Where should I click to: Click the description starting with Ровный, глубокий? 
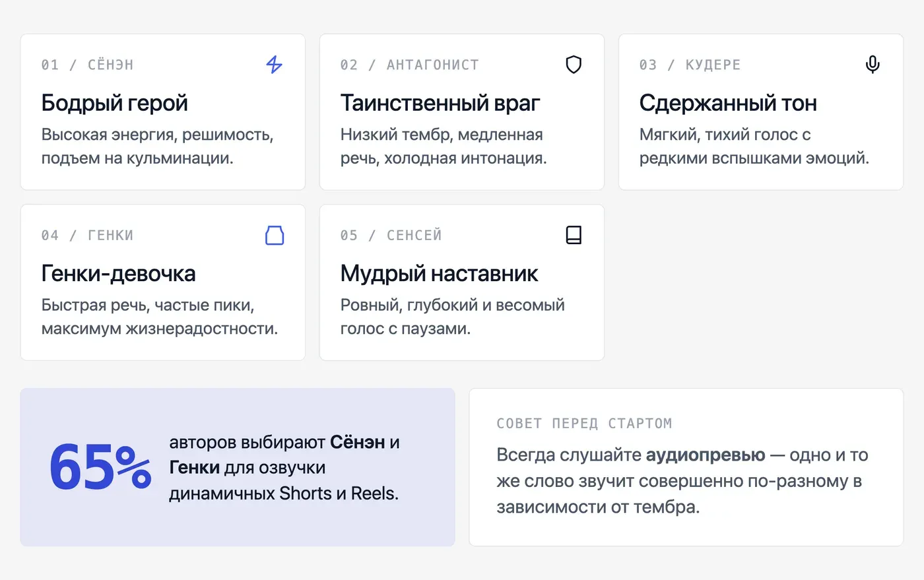453,317
